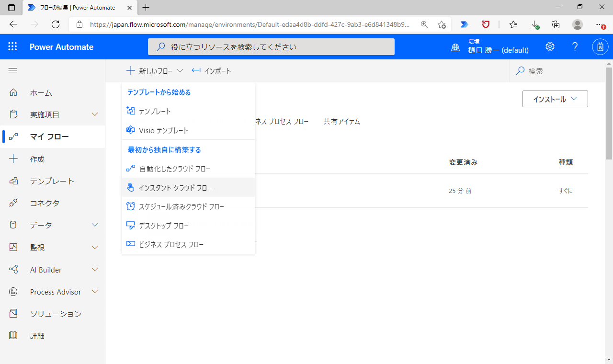Expand the Process Advisor chevron
This screenshot has width=613, height=364.
tap(95, 292)
